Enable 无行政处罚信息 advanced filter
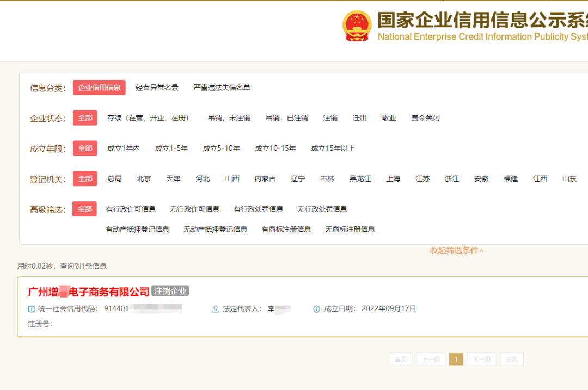 [x=321, y=208]
